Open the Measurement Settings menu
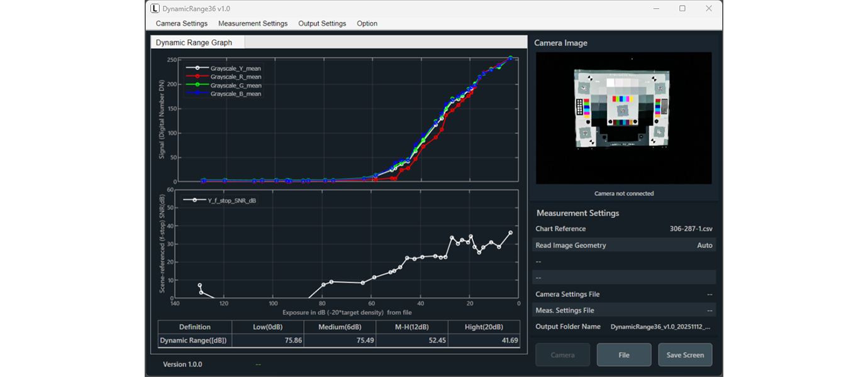 tap(252, 24)
